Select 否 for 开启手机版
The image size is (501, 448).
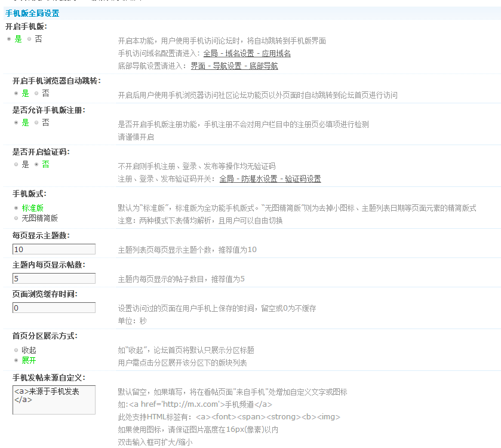tap(29, 39)
